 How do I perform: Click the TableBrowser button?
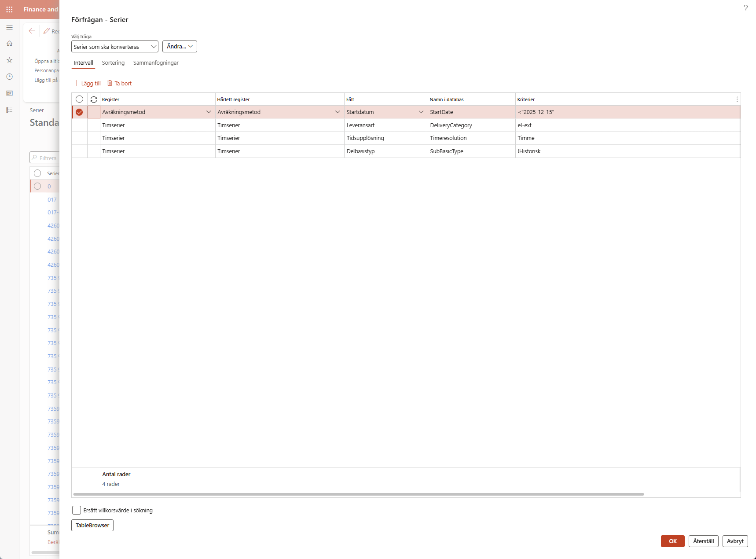pyautogui.click(x=92, y=525)
